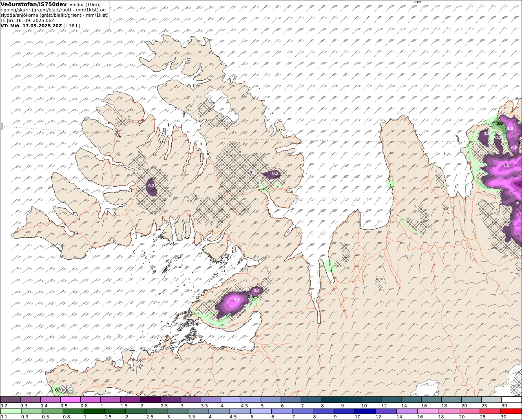522x420 pixels.
Task: Click the valid time 'VT: Mið. 17.09.2025 20Z'
Action: [x=31, y=26]
